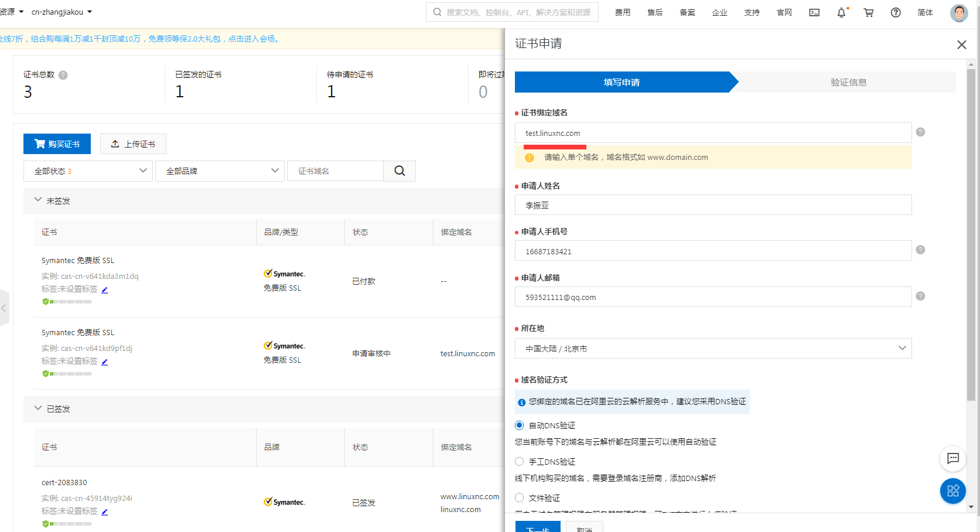Image resolution: width=980 pixels, height=532 pixels.
Task: Select 自动DNS验证 radio option
Action: (x=520, y=425)
